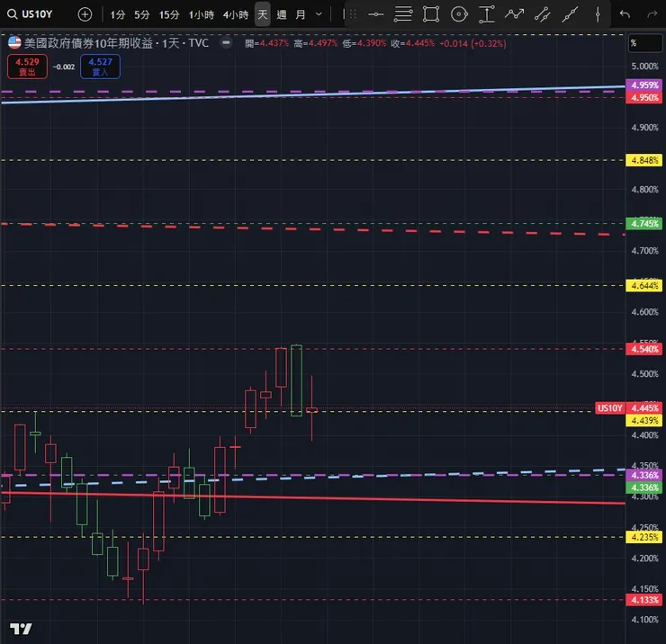Switch to 4小時 timeframe
The image size is (666, 644).
[236, 15]
